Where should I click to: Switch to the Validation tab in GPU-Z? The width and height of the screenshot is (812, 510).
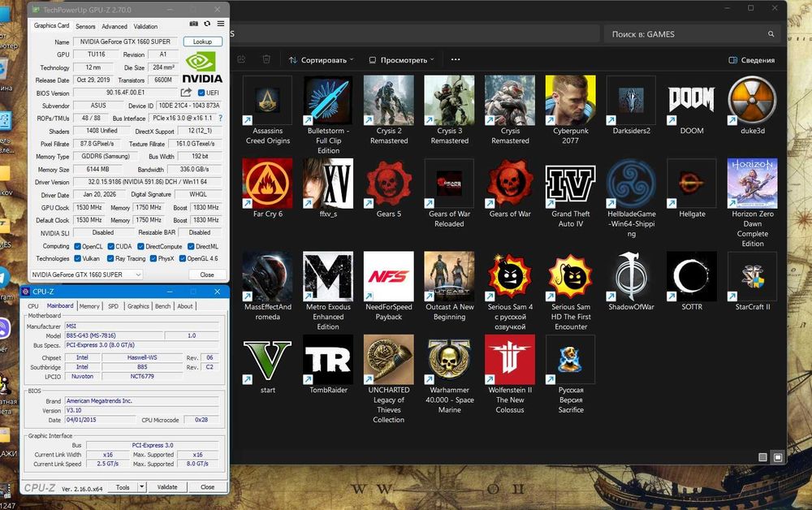click(145, 27)
